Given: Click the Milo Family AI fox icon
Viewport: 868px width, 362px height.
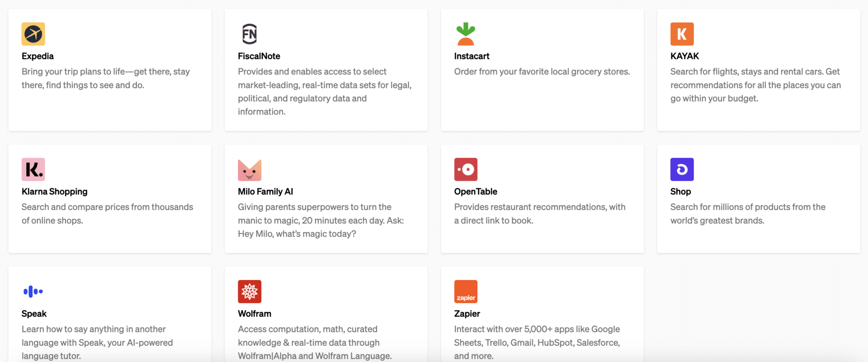Looking at the screenshot, I should (250, 170).
